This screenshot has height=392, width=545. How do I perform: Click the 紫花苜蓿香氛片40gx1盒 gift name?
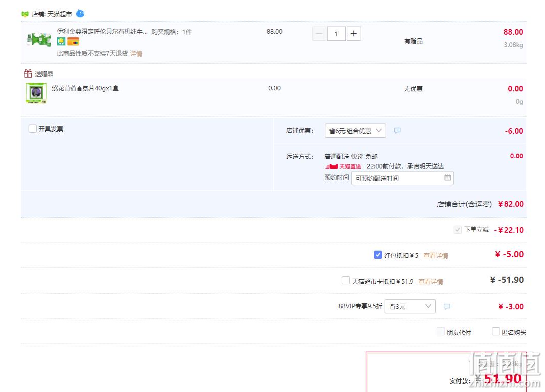[x=85, y=88]
